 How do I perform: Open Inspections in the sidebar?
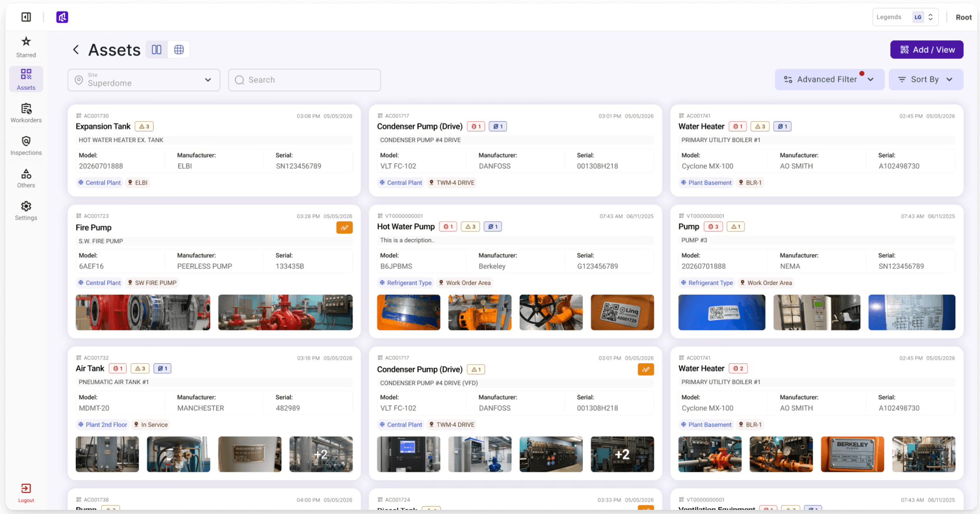coord(26,145)
